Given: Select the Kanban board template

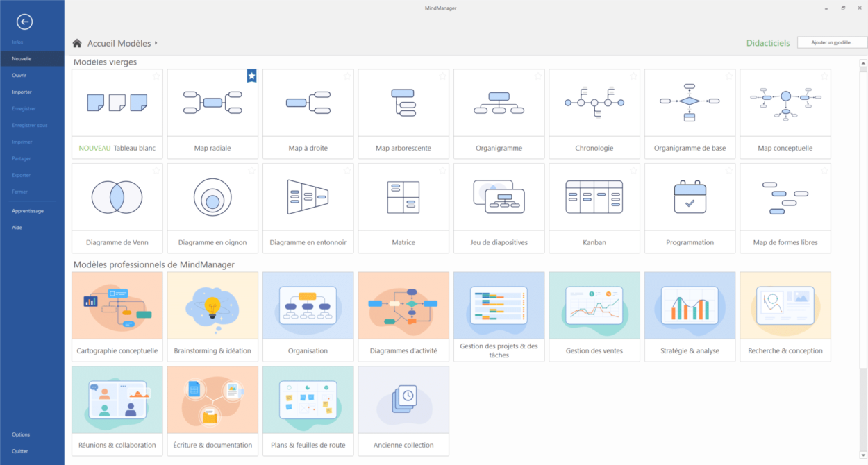Looking at the screenshot, I should tap(594, 198).
